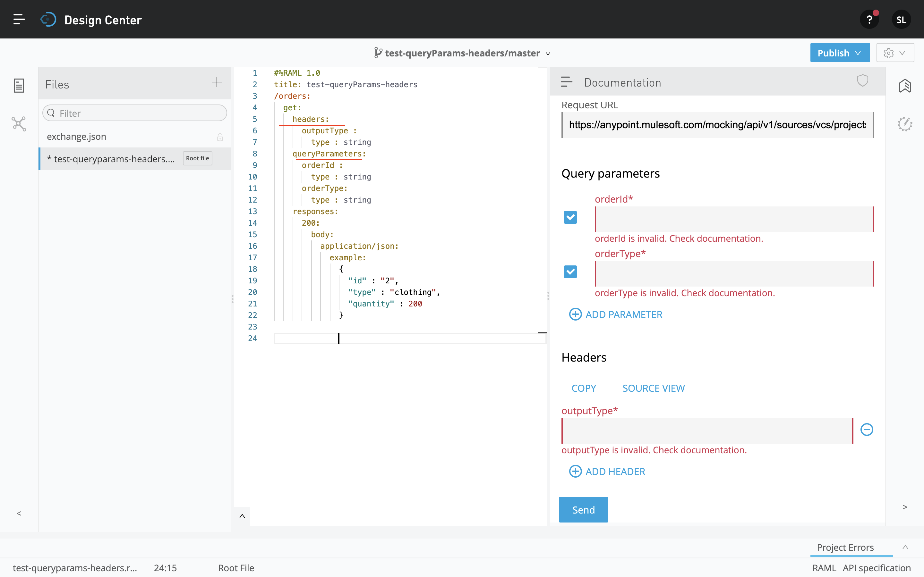Open the dependencies graph sidebar icon
The width and height of the screenshot is (924, 577).
point(19,124)
